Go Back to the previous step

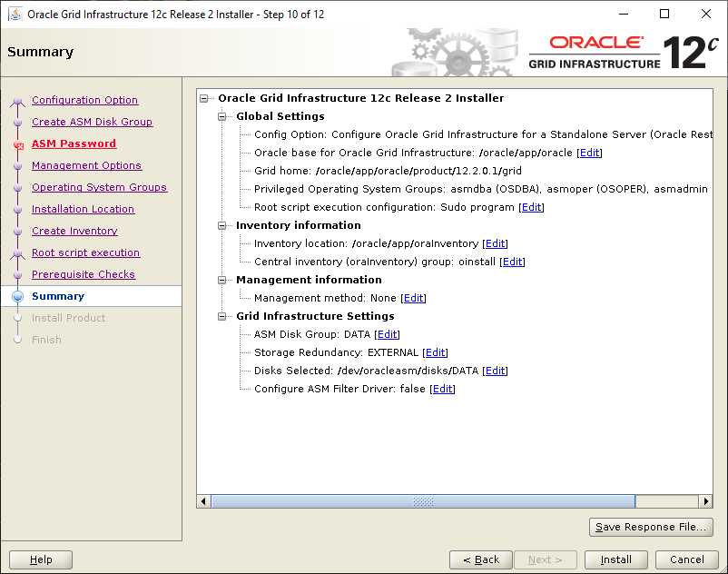(481, 559)
